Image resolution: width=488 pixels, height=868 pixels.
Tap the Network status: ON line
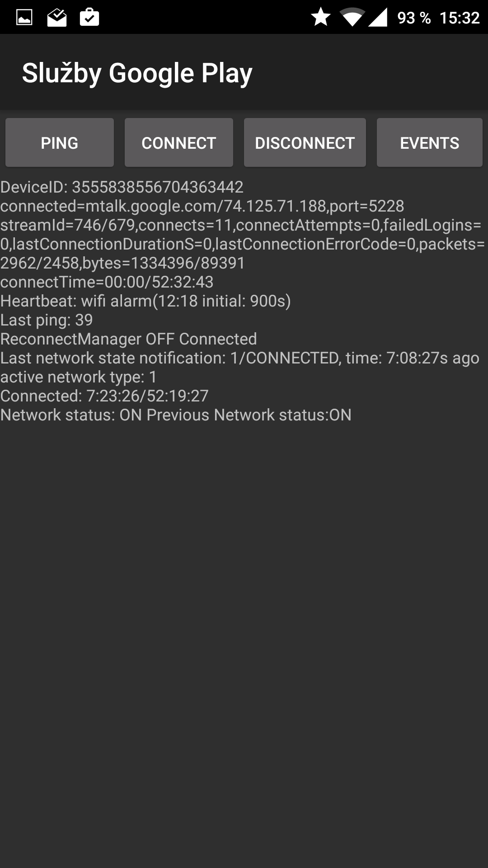pos(176,415)
